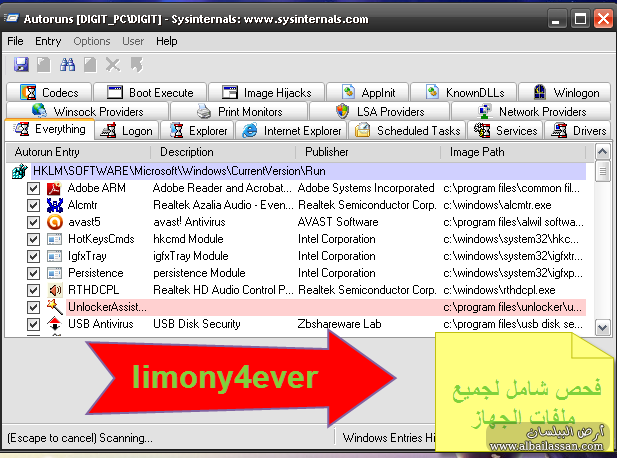Switch to the Drivers tab

tap(578, 130)
